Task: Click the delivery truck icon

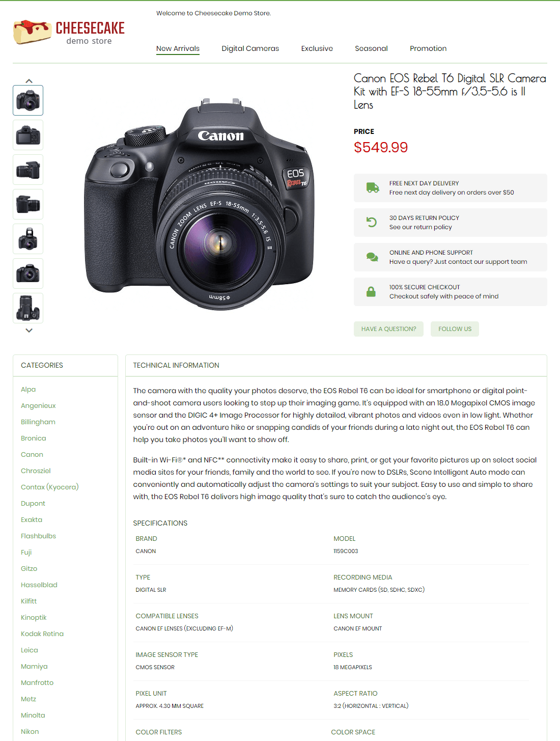Action: pyautogui.click(x=373, y=188)
